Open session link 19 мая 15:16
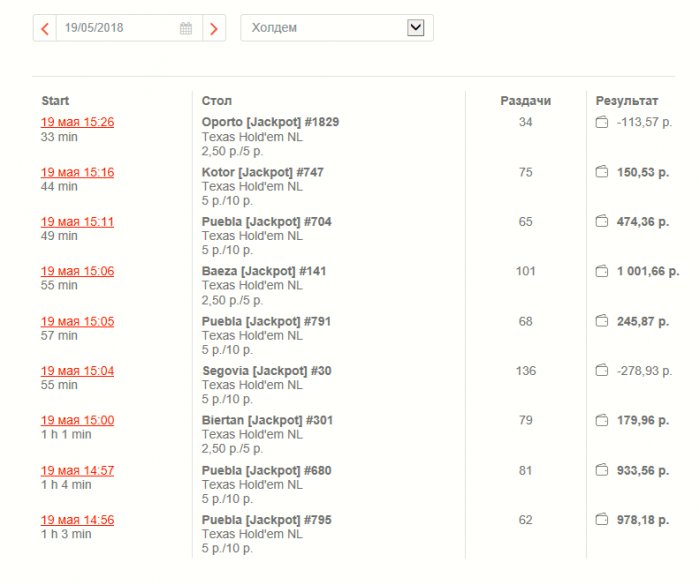 [77, 172]
